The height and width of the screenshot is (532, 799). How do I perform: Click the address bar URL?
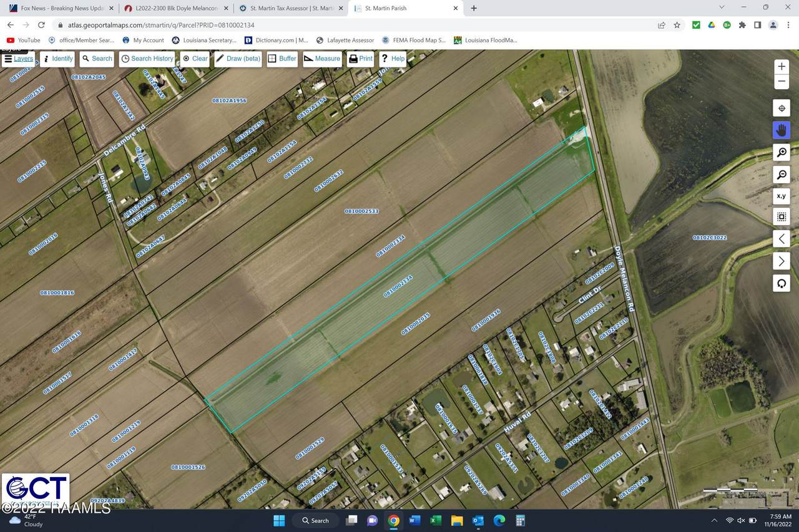[x=161, y=25]
